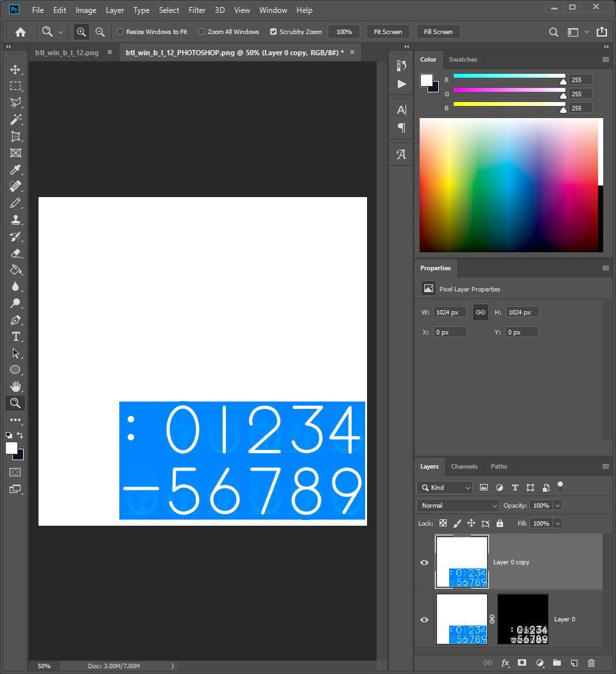Open the Edit Toolbar three-dots menu
Image resolution: width=616 pixels, height=674 pixels.
(x=15, y=420)
